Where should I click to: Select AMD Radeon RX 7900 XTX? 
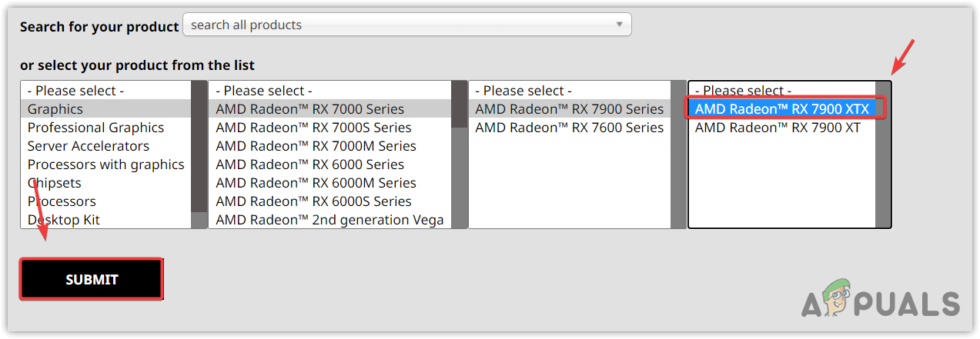tap(781, 109)
